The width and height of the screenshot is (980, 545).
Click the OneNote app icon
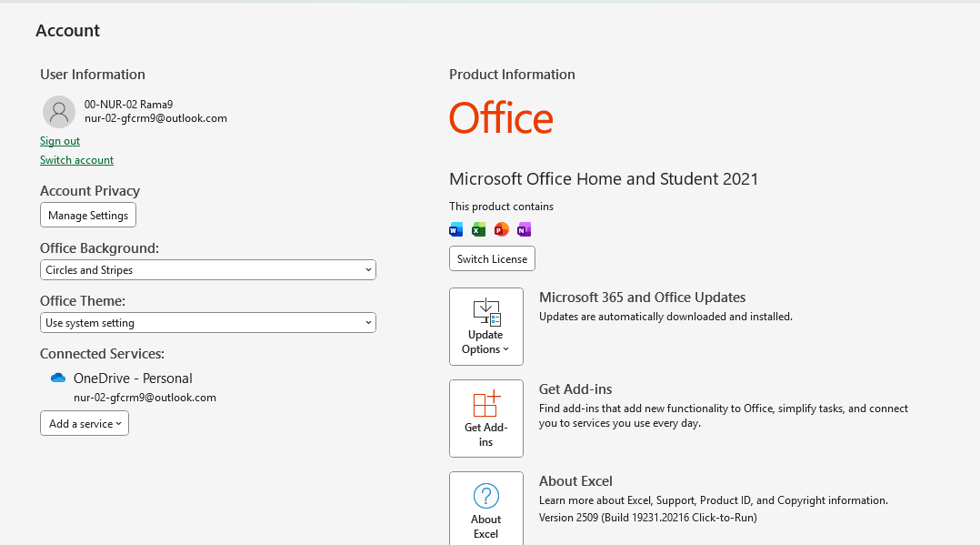(x=524, y=229)
